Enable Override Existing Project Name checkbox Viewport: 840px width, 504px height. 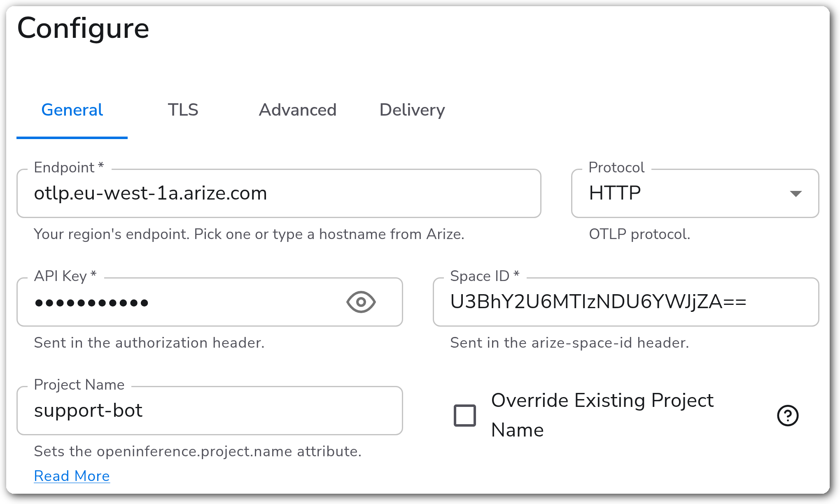(x=465, y=415)
